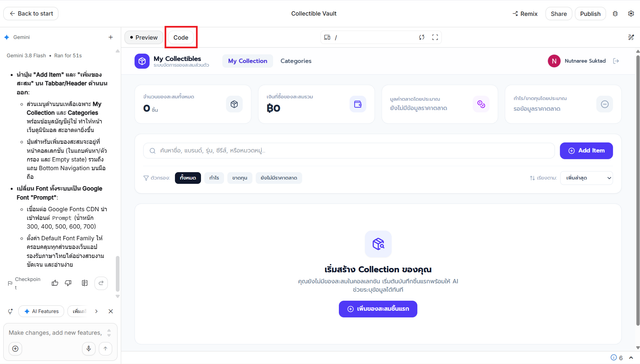Click the Make changes prompt field
Image resolution: width=640 pixels, height=364 pixels.
coord(55,333)
